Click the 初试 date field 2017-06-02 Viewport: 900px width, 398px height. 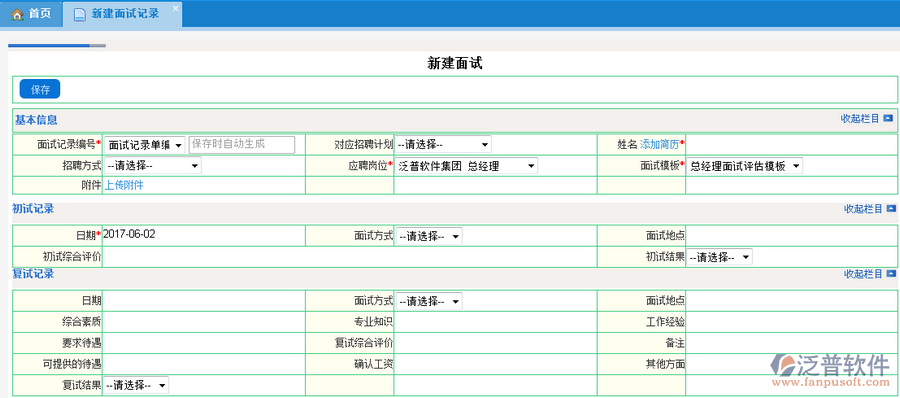pos(129,234)
